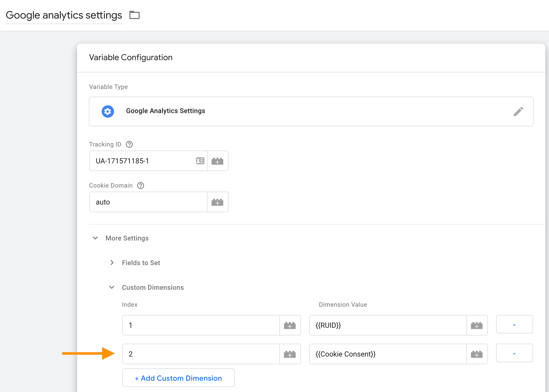
Task: Remove the RUID custom dimension row
Action: [514, 324]
